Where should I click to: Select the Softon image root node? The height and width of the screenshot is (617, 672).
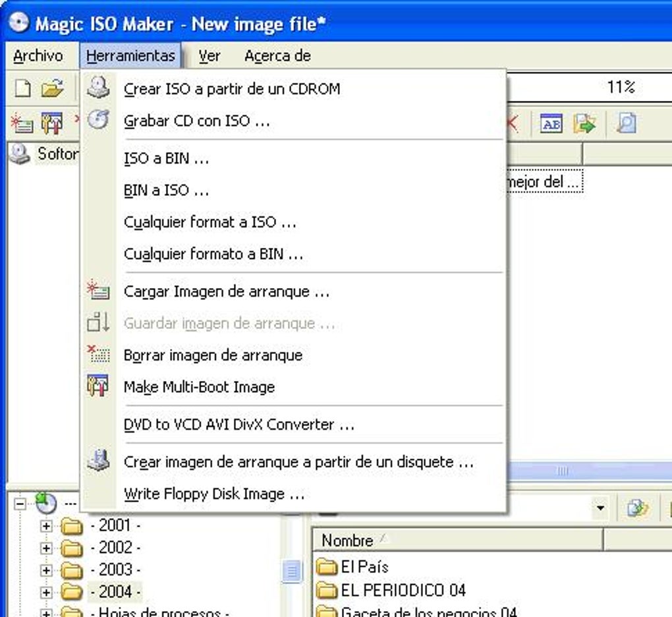pos(58,154)
